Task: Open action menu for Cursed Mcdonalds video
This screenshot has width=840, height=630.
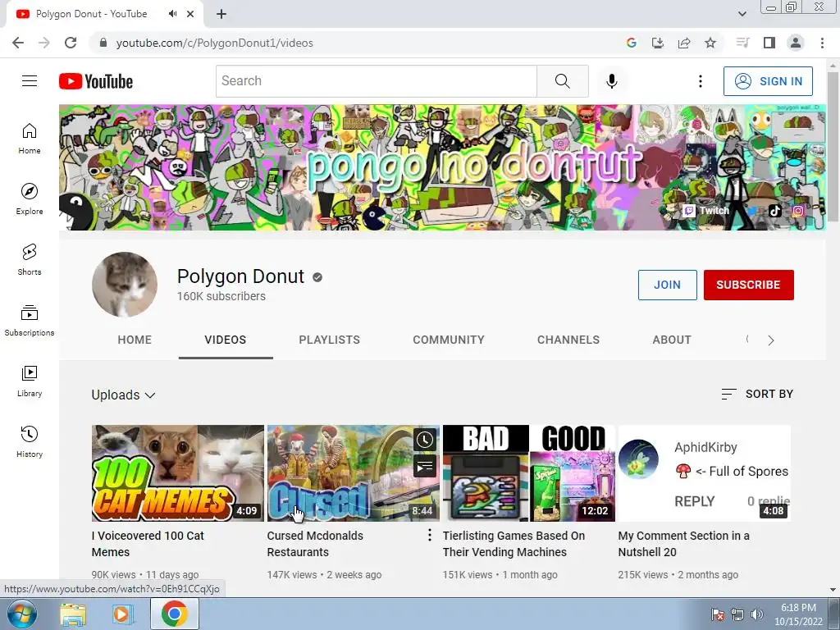Action: pos(430,535)
